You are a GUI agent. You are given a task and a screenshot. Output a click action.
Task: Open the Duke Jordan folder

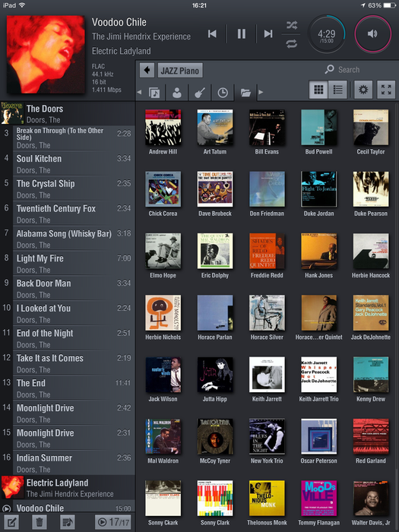pyautogui.click(x=318, y=194)
